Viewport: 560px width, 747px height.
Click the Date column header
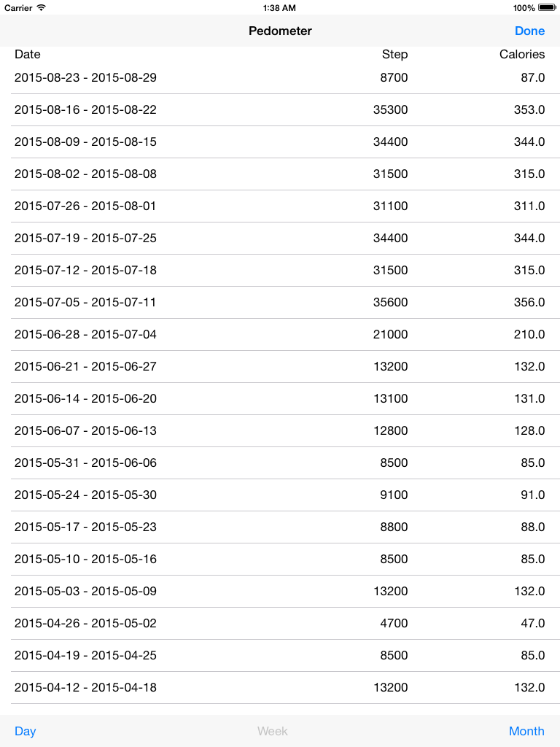(28, 54)
